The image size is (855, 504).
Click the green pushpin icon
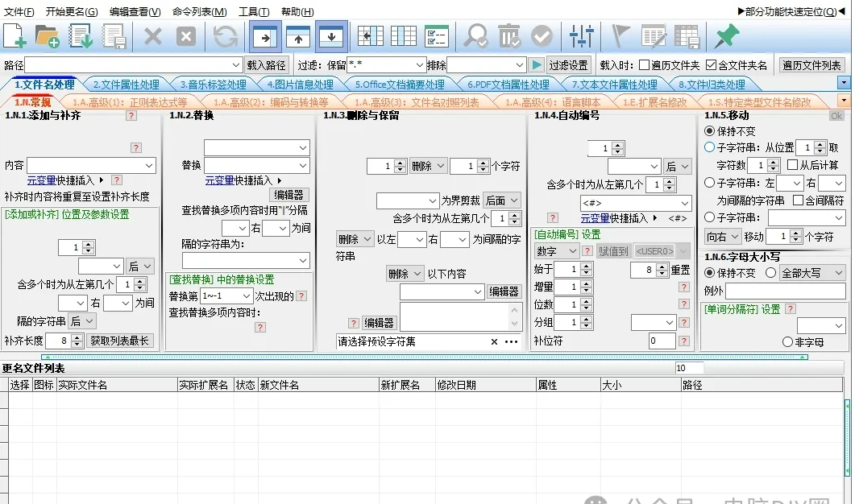pyautogui.click(x=726, y=36)
